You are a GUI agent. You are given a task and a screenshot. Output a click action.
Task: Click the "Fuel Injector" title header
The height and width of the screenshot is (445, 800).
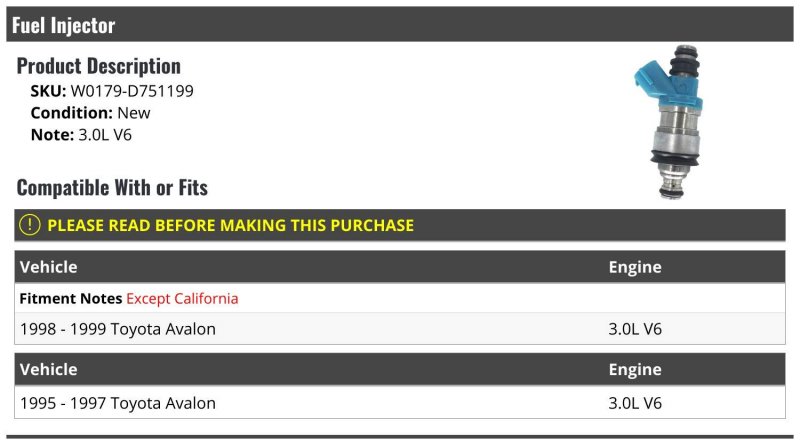click(x=64, y=26)
